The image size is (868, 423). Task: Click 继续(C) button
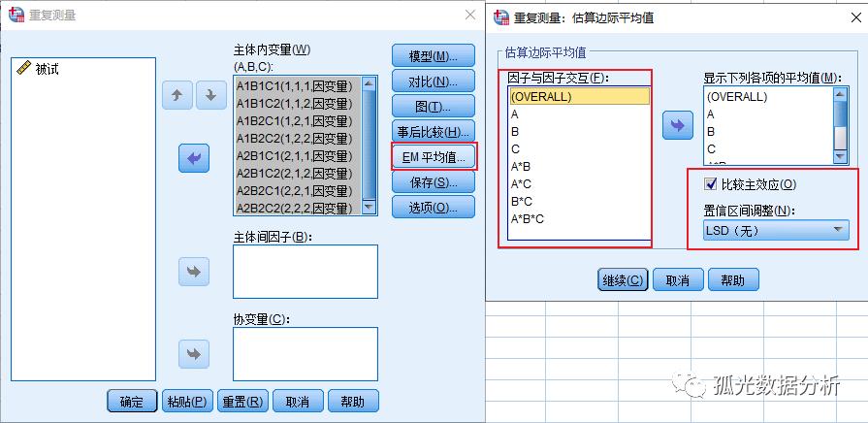tap(623, 280)
